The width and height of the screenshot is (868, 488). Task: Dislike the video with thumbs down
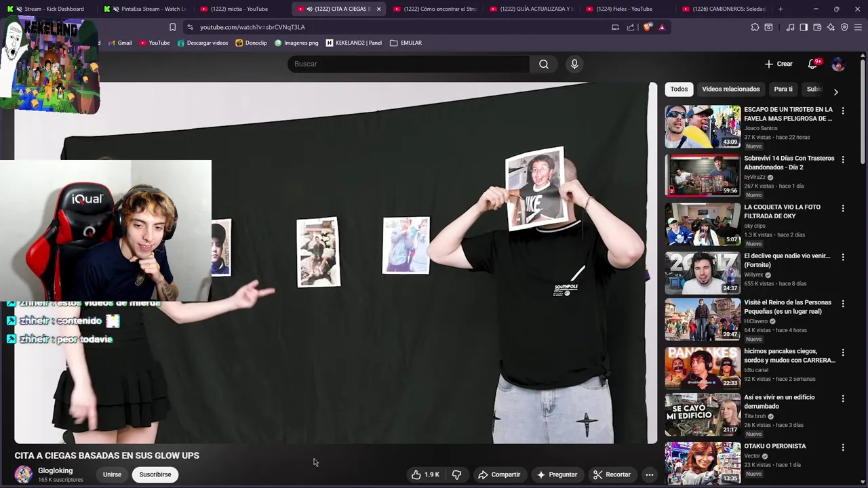(x=456, y=474)
